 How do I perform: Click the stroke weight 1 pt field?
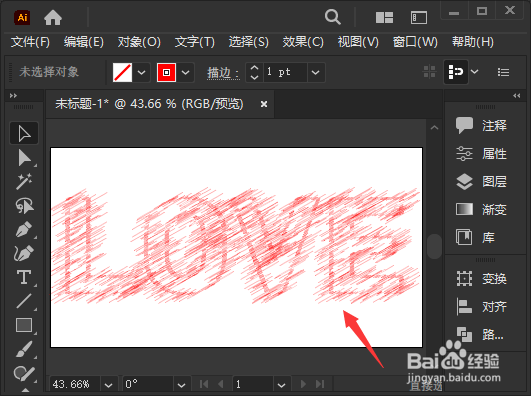click(285, 72)
